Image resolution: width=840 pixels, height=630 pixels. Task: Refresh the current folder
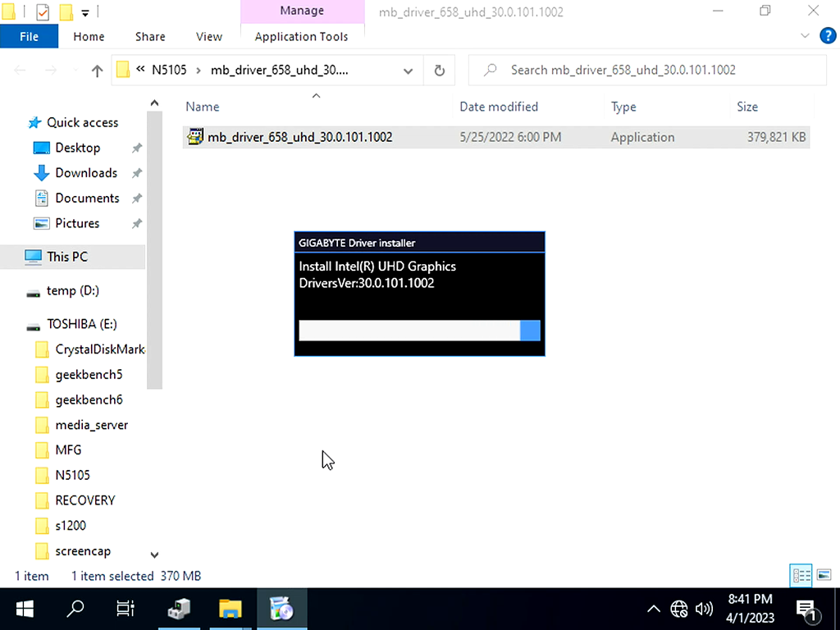point(440,71)
